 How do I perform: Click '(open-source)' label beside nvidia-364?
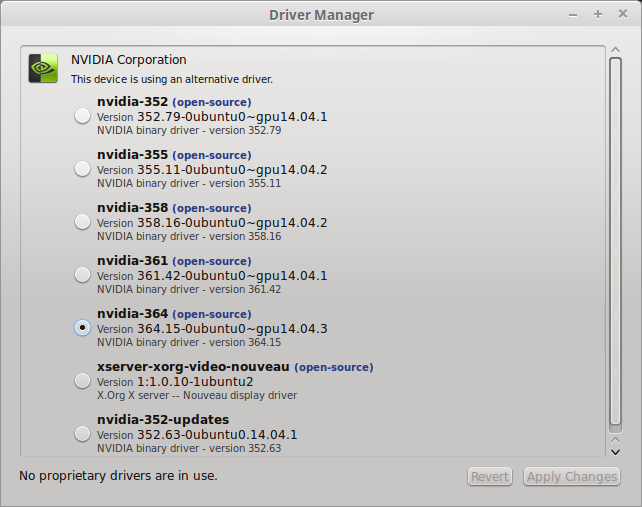point(212,314)
